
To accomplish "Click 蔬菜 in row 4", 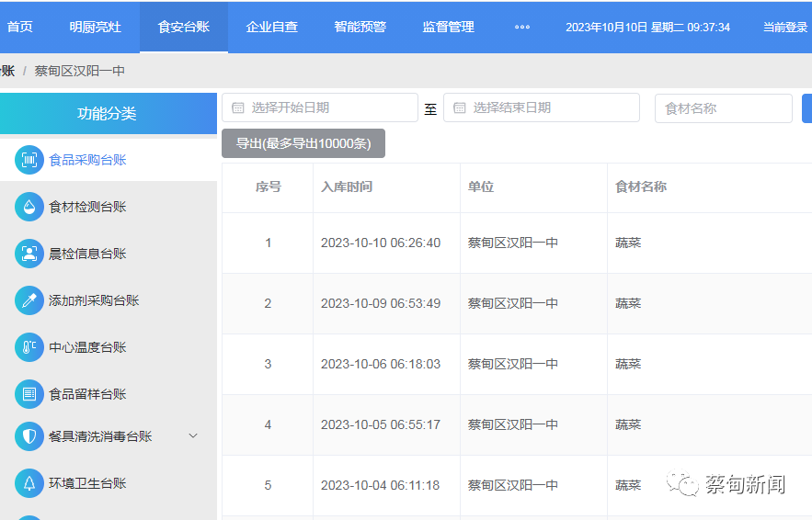I will pos(628,424).
